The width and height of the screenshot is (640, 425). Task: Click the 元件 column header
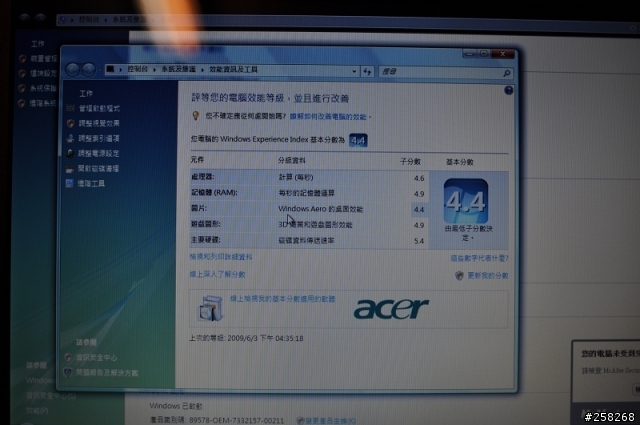tap(197, 160)
